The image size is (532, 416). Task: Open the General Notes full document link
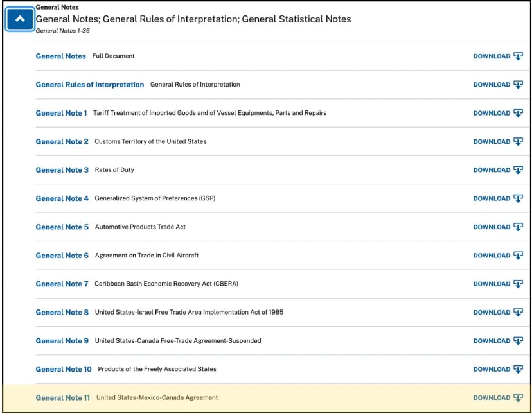pos(60,56)
